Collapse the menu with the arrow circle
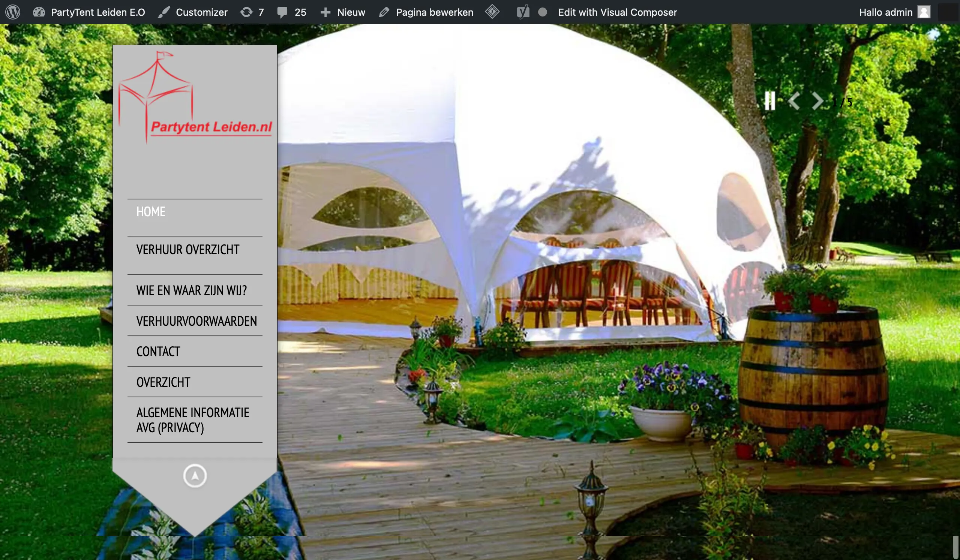This screenshot has width=960, height=560. (x=195, y=476)
